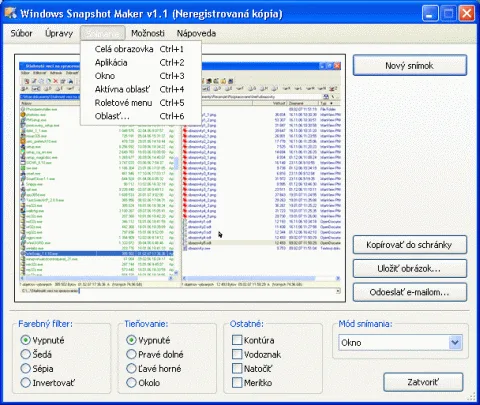Click Odoslať e-mailom... button

[410, 292]
